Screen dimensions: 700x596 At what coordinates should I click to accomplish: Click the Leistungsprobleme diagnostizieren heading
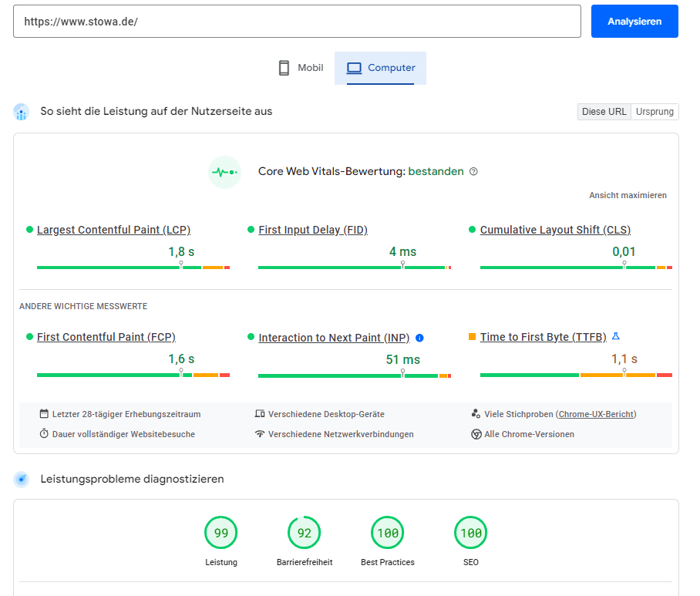[x=132, y=479]
